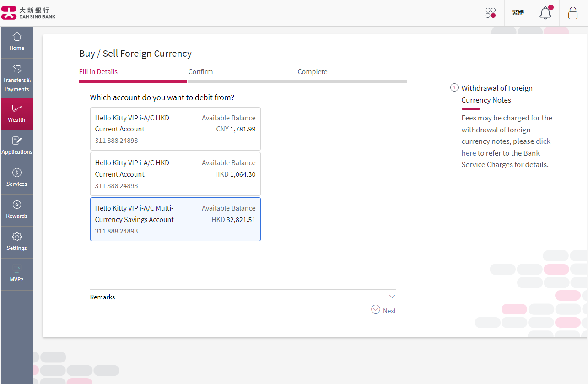Choose the CNY 1,781.99 current account
The height and width of the screenshot is (384, 588).
[175, 129]
